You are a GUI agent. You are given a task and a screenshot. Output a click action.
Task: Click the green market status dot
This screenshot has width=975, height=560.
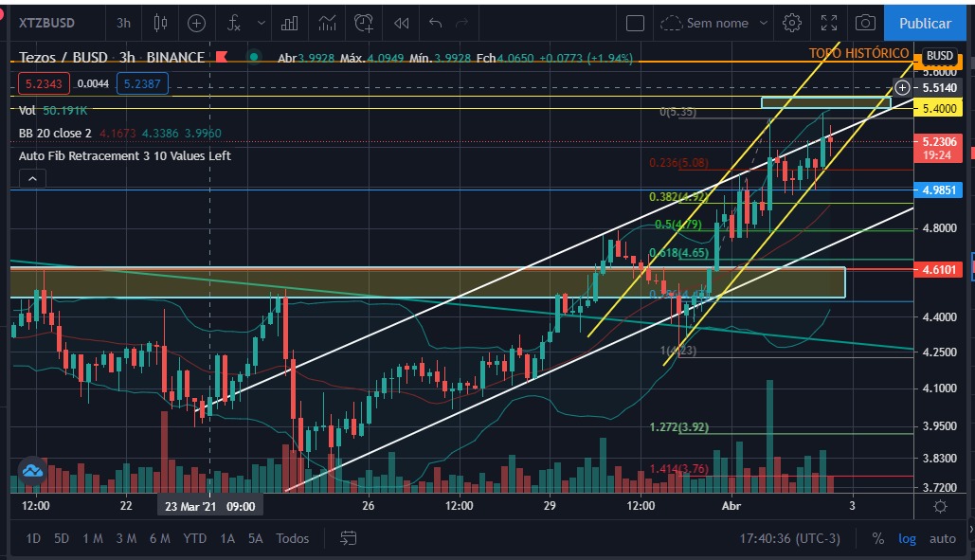coord(253,57)
